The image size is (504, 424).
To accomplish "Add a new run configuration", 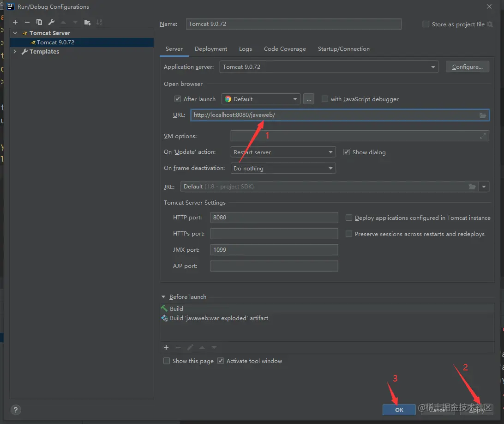I will [x=15, y=22].
